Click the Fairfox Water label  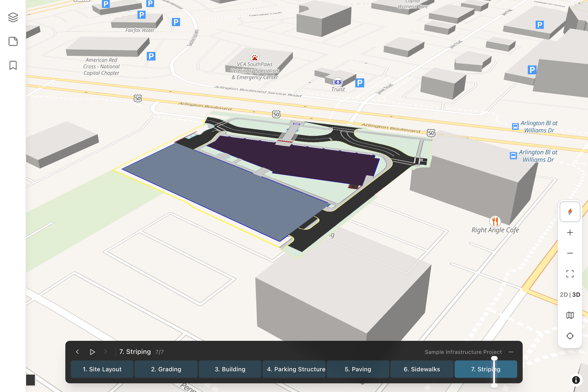140,30
